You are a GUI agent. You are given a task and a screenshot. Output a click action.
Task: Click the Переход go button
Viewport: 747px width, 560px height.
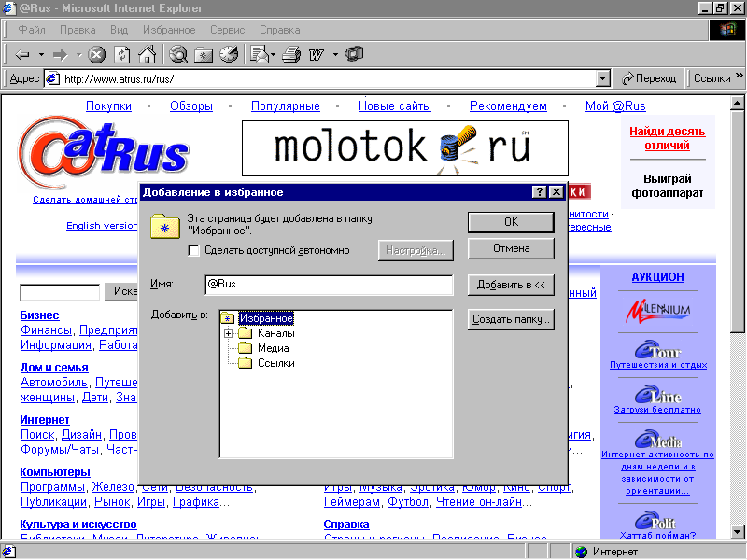click(x=649, y=78)
